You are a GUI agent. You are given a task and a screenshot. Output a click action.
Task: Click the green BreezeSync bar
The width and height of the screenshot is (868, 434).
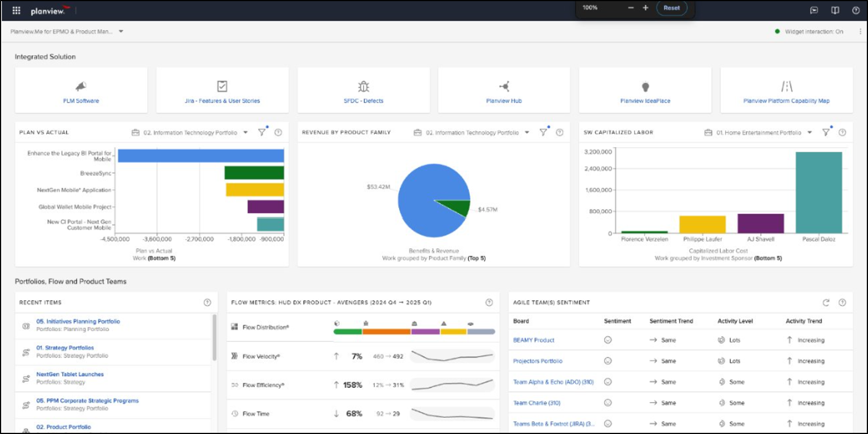click(x=254, y=173)
